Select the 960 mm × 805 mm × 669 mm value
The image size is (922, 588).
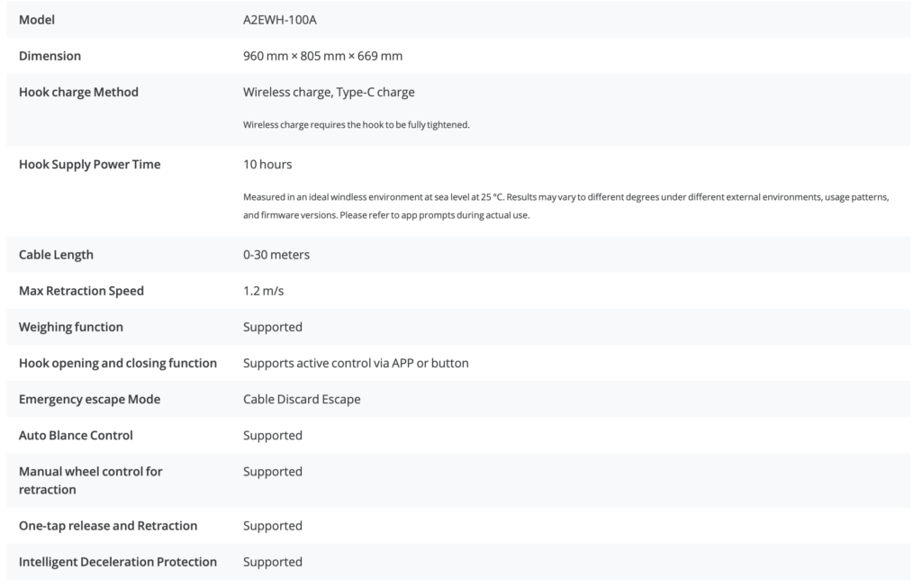point(322,56)
